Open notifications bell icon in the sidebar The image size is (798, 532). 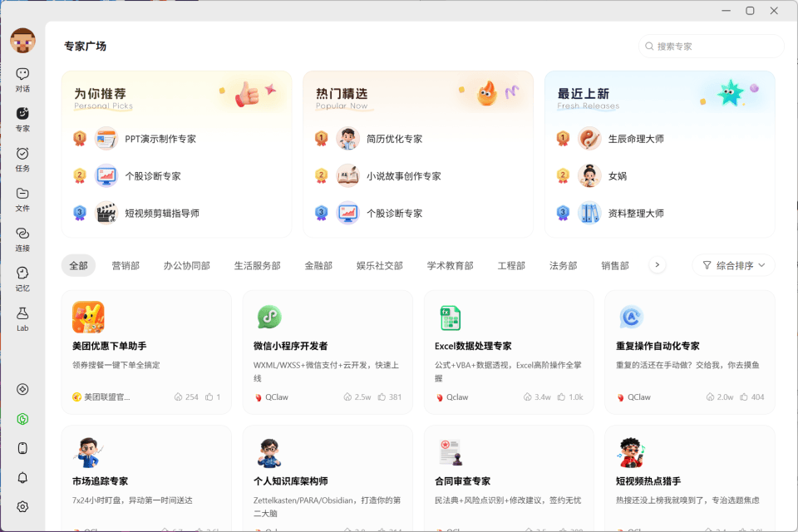[x=22, y=477]
